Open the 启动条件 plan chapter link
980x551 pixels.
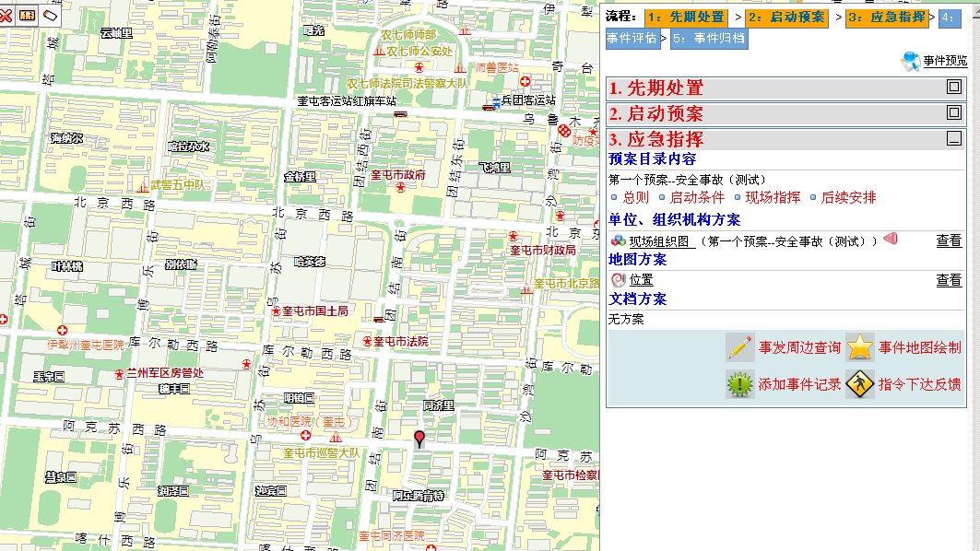click(x=697, y=197)
